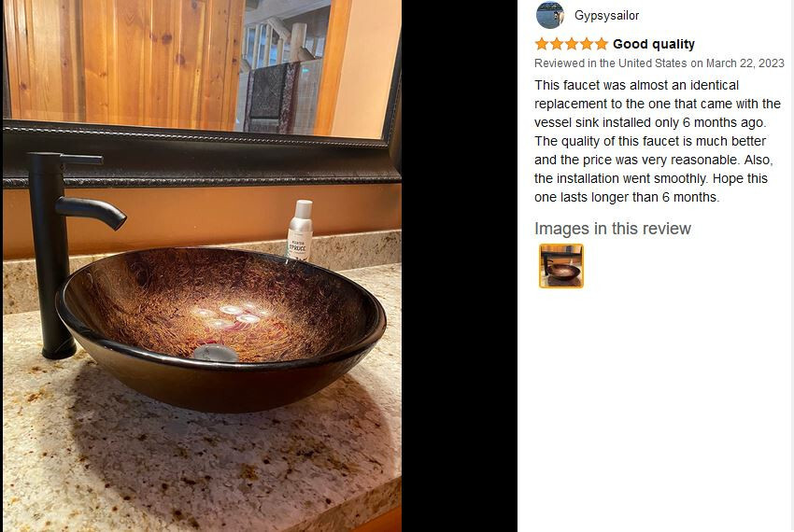Click the review paragraph about the faucet replacement

click(x=658, y=141)
